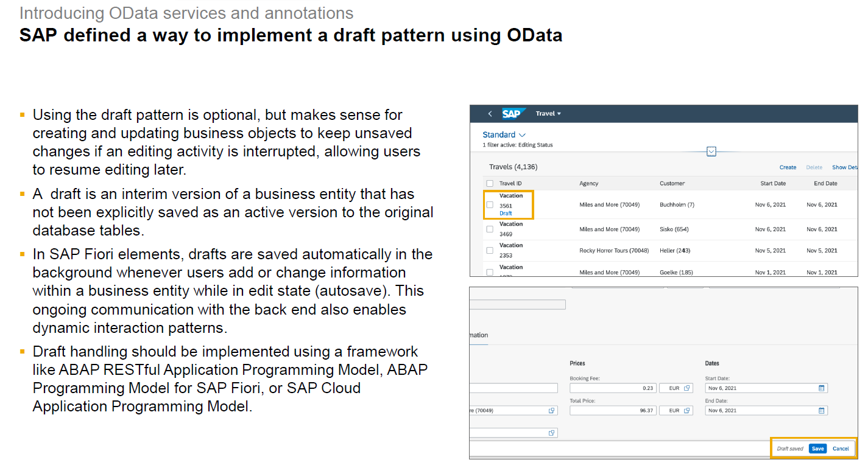Click the Buchholm (7) customer cell
The image size is (868, 471).
(x=677, y=205)
